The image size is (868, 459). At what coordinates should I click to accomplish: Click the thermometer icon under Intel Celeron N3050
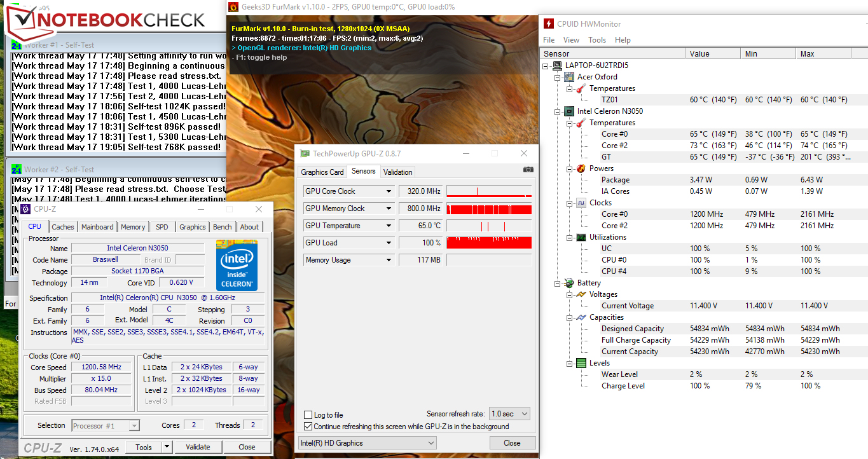pos(581,123)
